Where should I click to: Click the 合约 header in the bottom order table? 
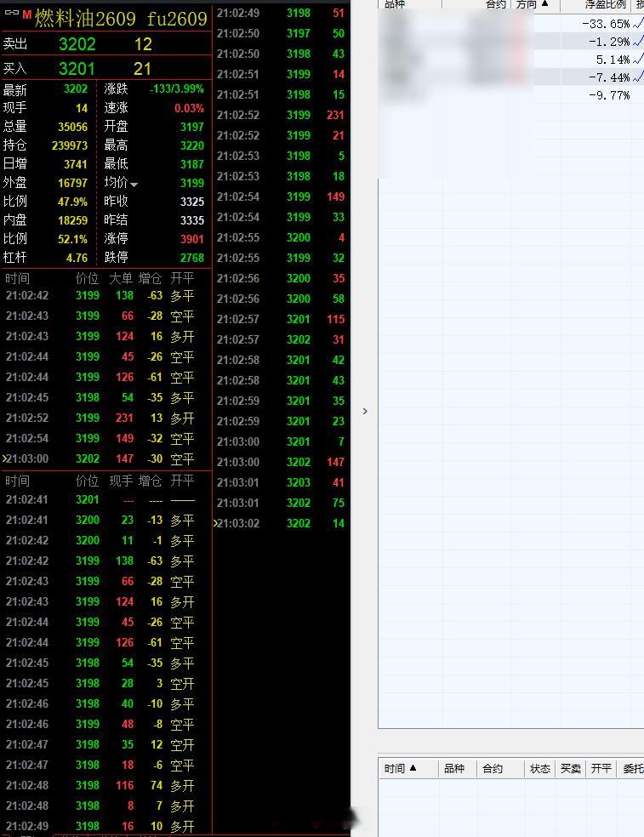point(493,769)
